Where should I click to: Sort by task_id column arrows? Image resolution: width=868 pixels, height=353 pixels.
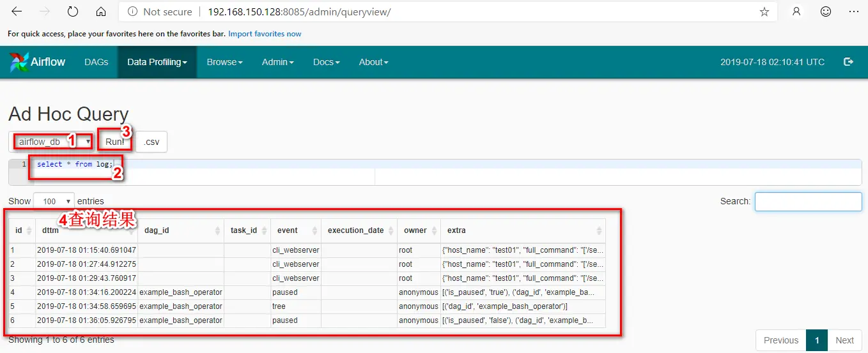click(x=263, y=230)
